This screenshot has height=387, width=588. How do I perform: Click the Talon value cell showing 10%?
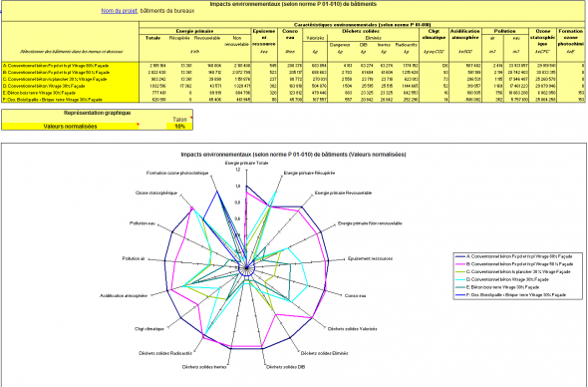(x=179, y=127)
